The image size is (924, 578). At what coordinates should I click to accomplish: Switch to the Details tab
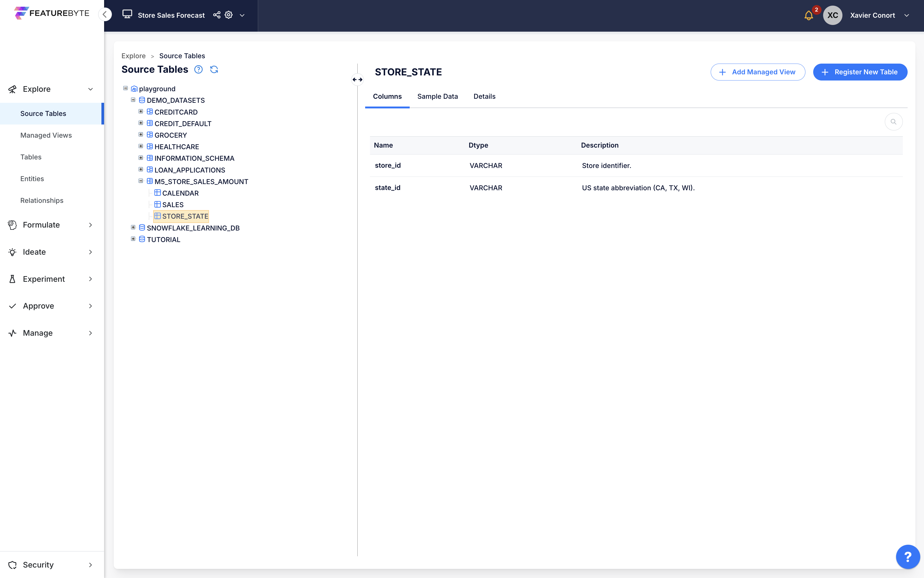click(x=484, y=96)
